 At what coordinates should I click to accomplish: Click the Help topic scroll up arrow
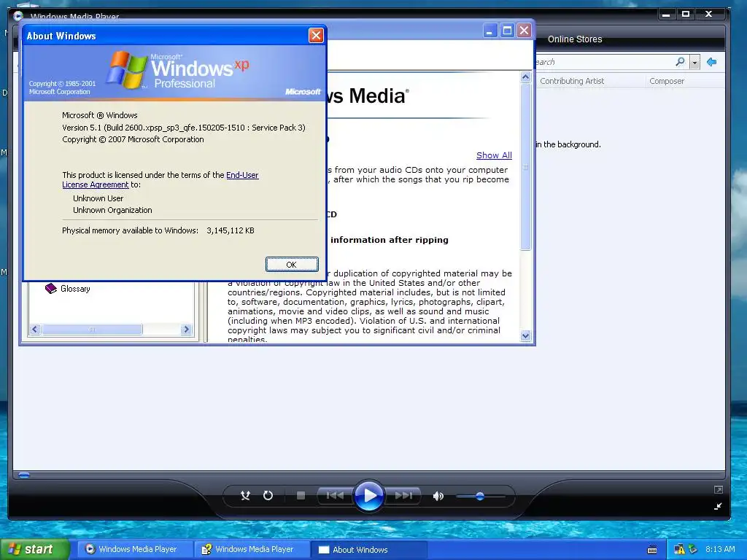(x=525, y=77)
